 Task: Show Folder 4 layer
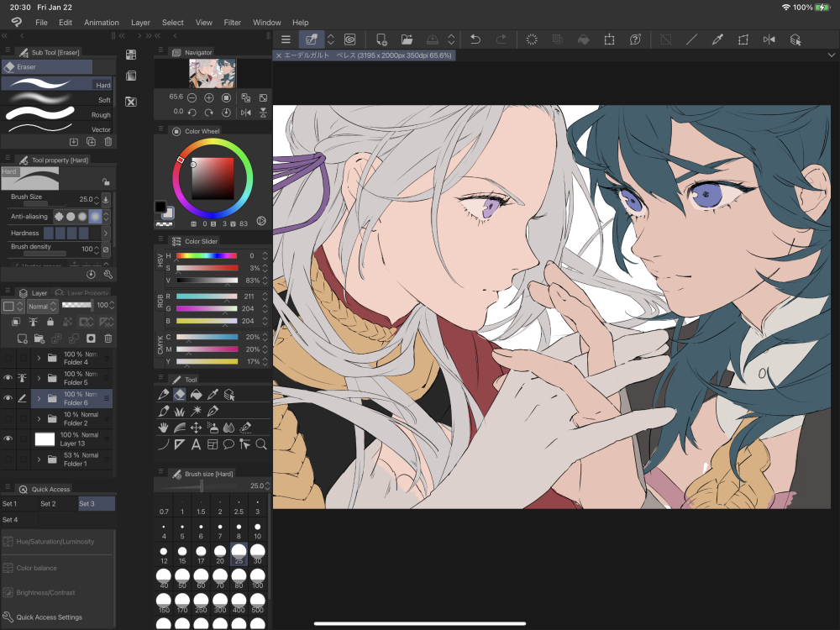8,358
